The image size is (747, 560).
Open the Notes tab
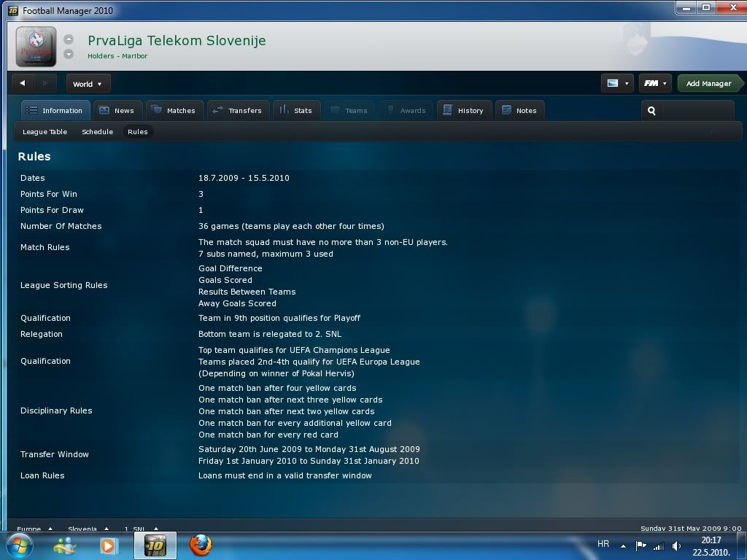pyautogui.click(x=519, y=111)
